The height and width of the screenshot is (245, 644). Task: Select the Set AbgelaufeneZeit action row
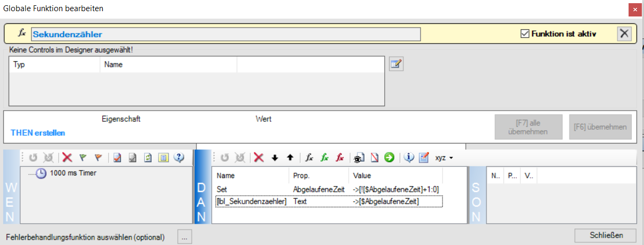point(327,189)
